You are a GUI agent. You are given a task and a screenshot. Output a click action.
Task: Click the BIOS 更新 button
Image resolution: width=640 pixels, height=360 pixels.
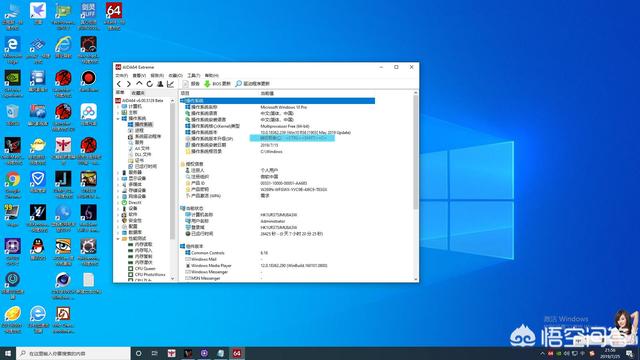(218, 84)
